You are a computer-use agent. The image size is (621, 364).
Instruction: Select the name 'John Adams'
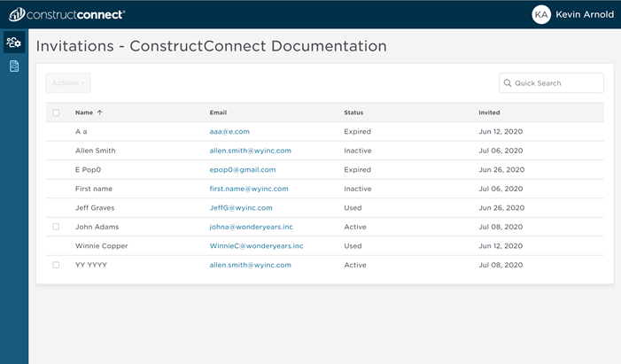[97, 227]
